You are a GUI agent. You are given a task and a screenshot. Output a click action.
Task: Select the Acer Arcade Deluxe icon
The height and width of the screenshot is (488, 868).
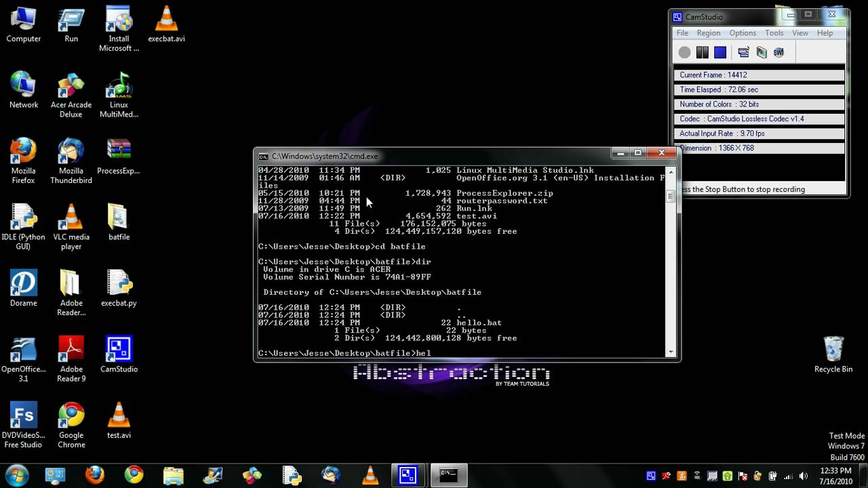click(x=71, y=95)
